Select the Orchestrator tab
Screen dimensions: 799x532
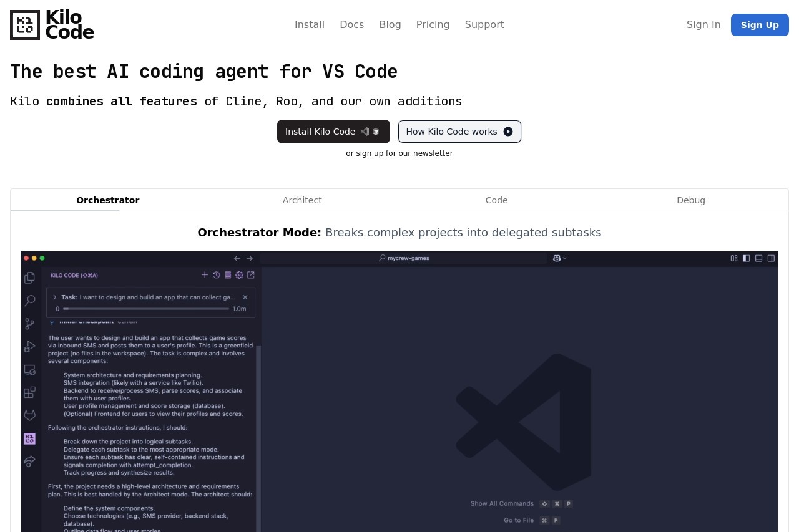[x=108, y=200]
